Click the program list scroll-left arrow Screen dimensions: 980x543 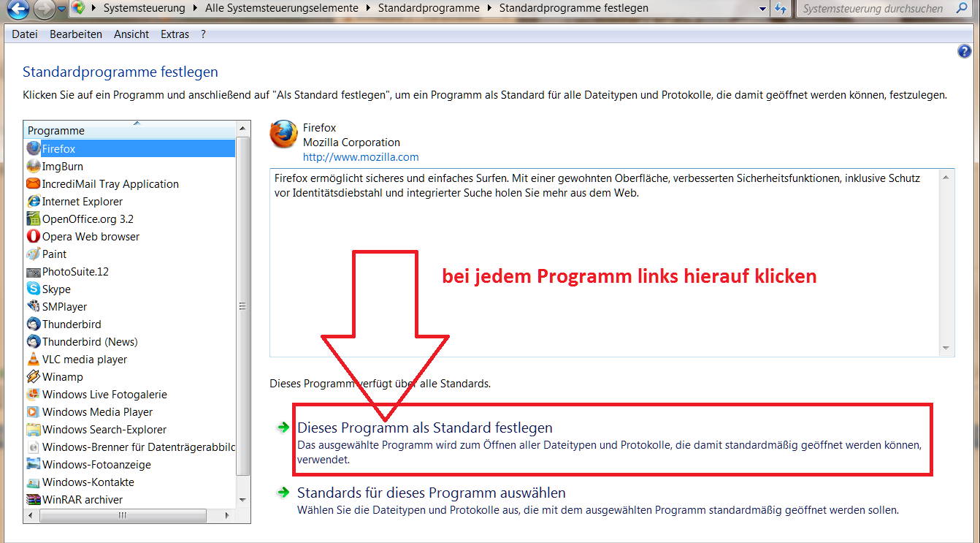click(x=31, y=516)
